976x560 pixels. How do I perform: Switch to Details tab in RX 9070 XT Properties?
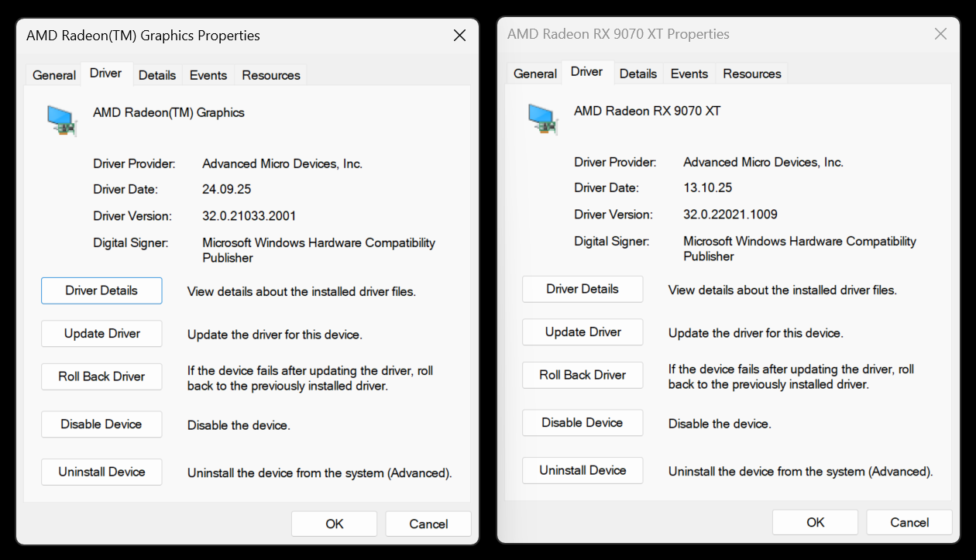pyautogui.click(x=638, y=74)
